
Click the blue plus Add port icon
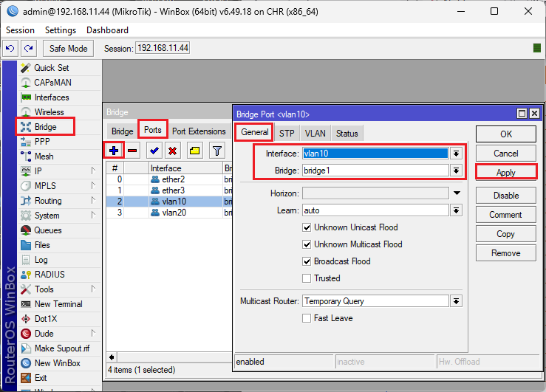tap(114, 151)
